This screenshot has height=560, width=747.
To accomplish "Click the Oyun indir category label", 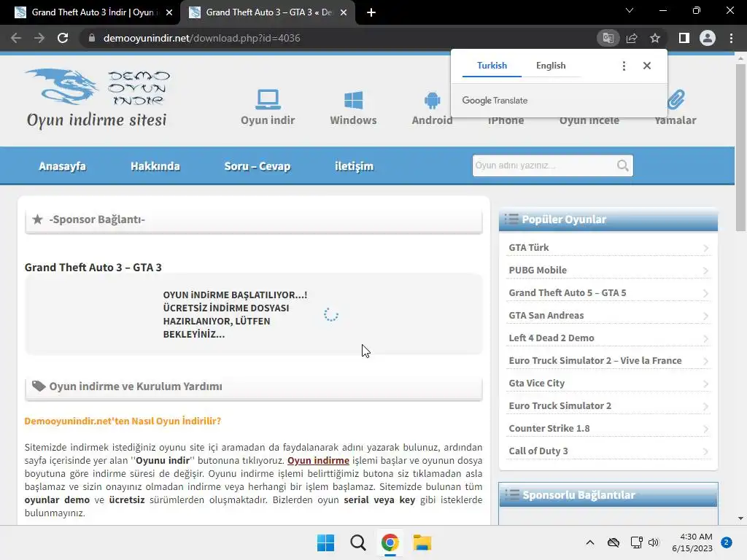I will pyautogui.click(x=268, y=120).
